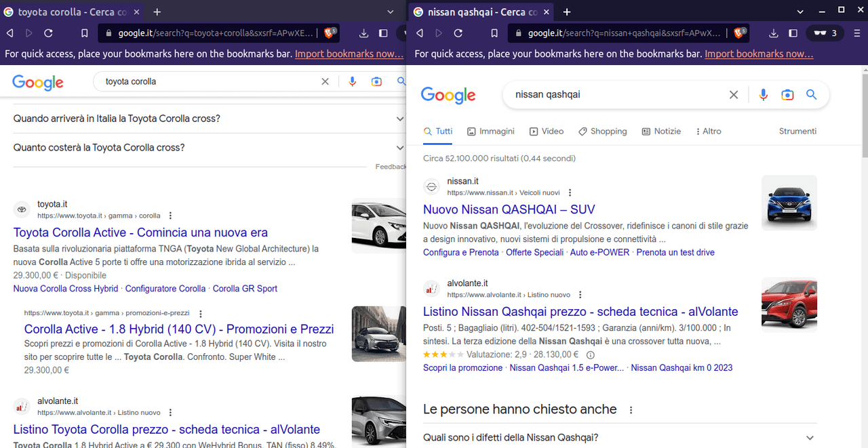Screen dimensions: 868x448
Task: Click 'Import bookmarks now…' in nissan window
Action: tap(759, 54)
